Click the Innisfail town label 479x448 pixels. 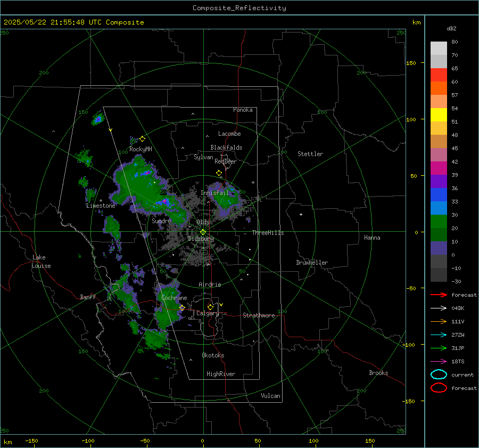click(x=214, y=193)
